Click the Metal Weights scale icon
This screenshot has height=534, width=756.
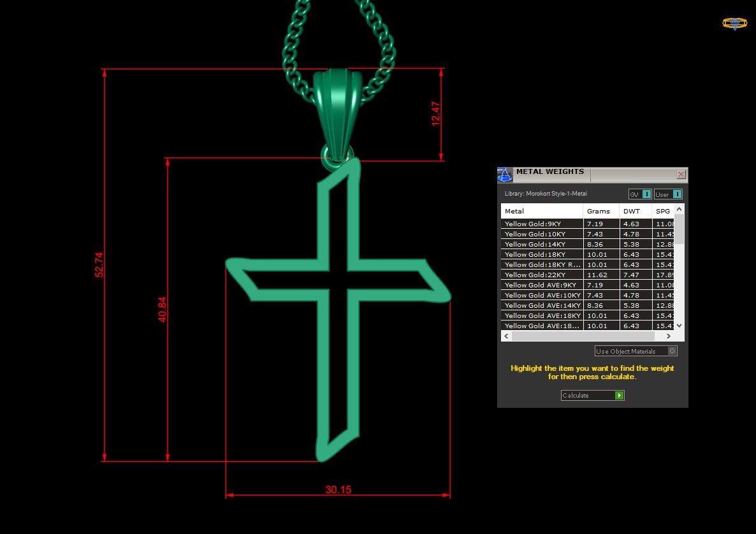click(x=505, y=175)
